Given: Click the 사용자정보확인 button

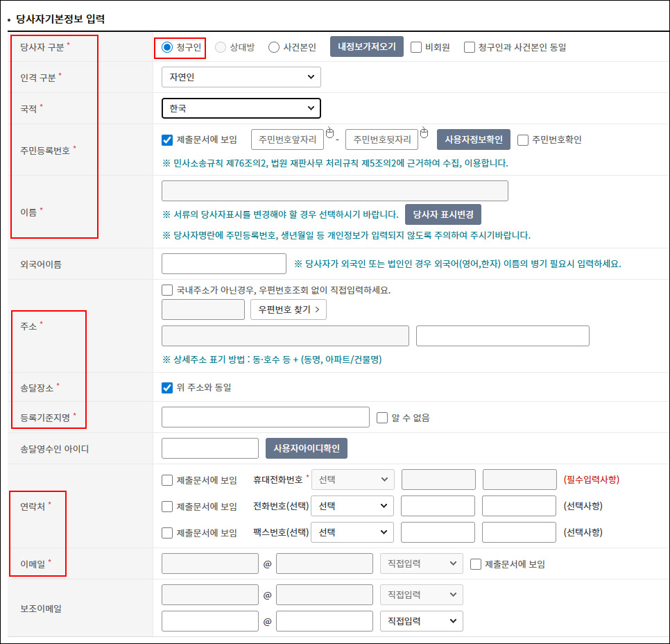Looking at the screenshot, I should coord(474,139).
